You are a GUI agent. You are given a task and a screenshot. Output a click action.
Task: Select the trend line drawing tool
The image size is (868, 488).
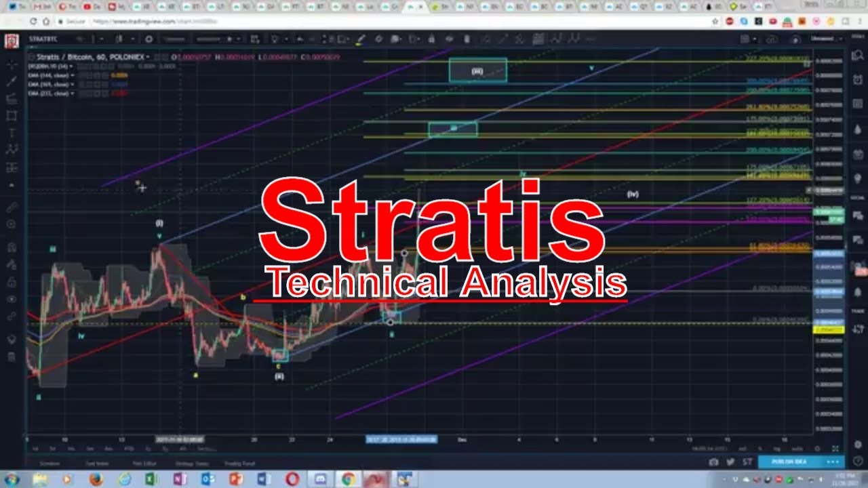(12, 82)
